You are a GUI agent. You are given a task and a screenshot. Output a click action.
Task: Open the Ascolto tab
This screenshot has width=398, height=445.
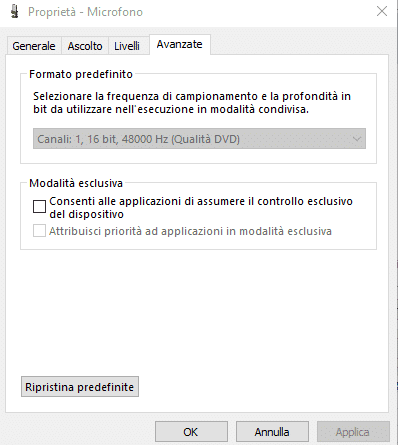pos(85,46)
